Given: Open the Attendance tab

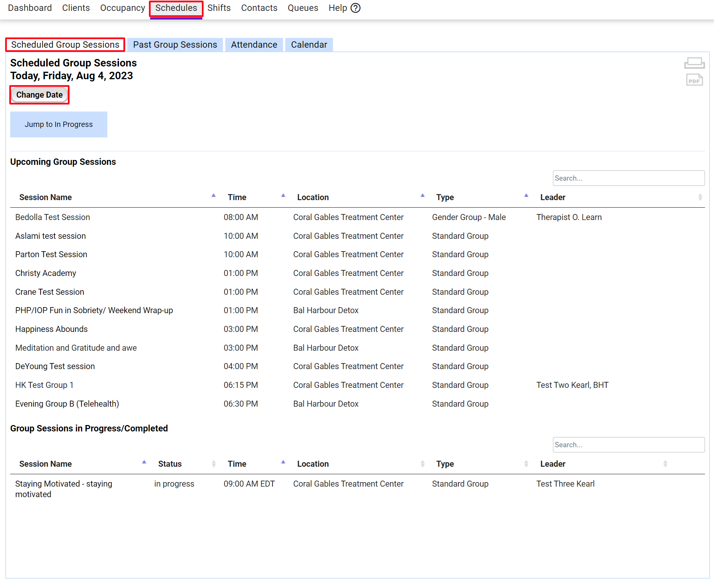Looking at the screenshot, I should pyautogui.click(x=254, y=45).
